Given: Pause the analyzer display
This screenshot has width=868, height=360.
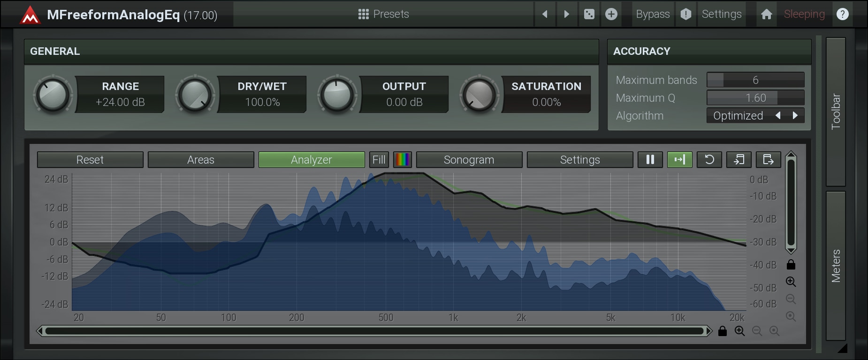Looking at the screenshot, I should 650,160.
